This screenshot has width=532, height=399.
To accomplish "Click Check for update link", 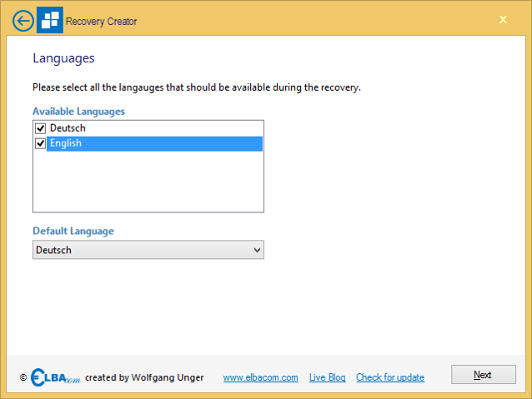I will point(390,377).
